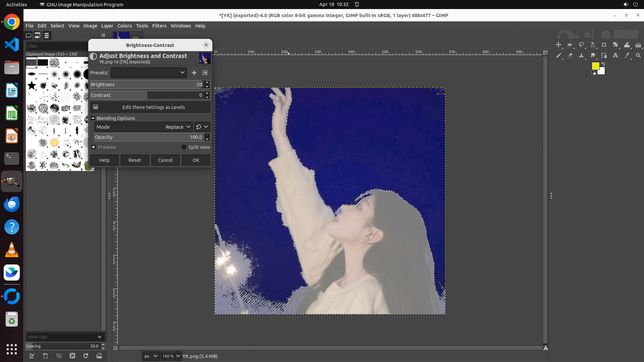Select the Clone stamp tool
644x362 pixels.
(581, 56)
